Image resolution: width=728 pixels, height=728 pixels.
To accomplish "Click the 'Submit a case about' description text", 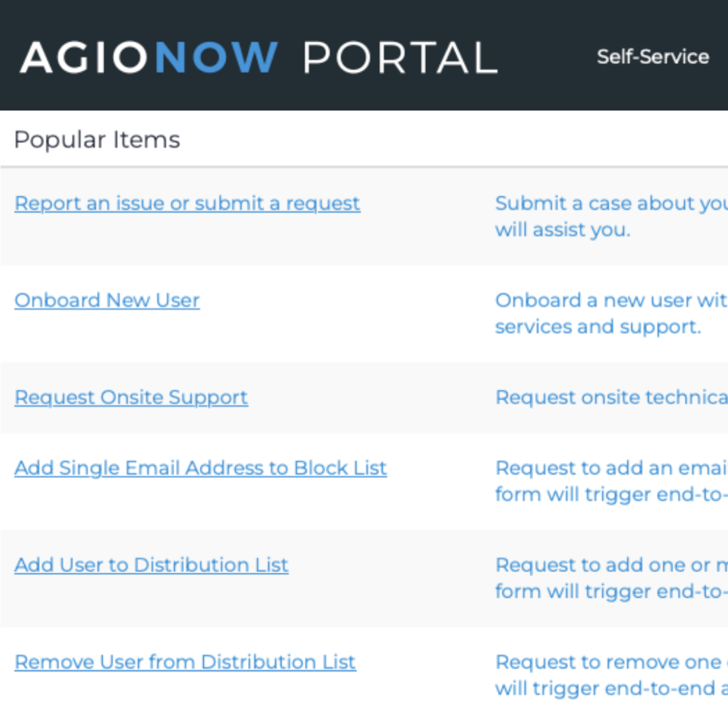I will [610, 204].
